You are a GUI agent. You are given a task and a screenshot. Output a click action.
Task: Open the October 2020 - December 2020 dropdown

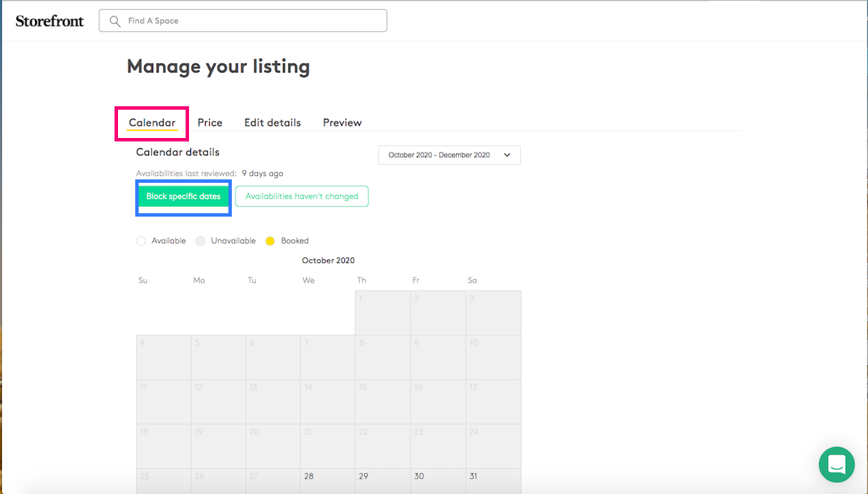click(449, 155)
